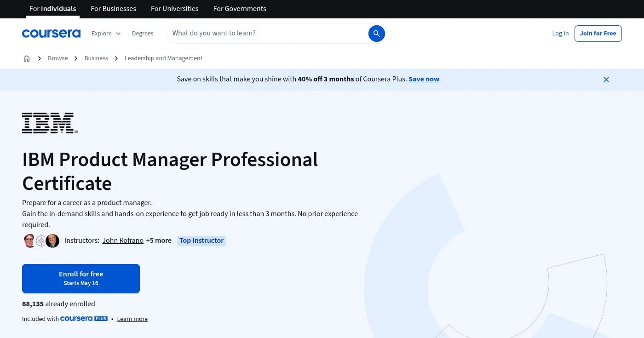Click the Coursera Plus logo badge
644x338 pixels.
tap(84, 319)
